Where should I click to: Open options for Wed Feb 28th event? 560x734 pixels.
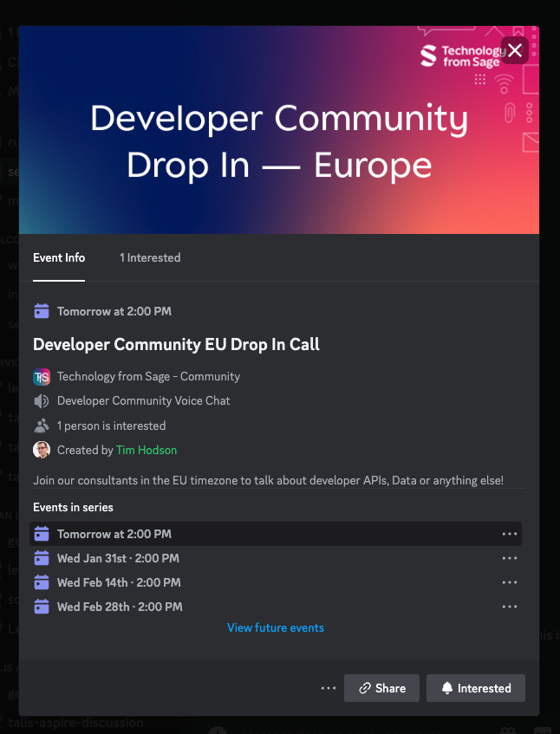[510, 607]
